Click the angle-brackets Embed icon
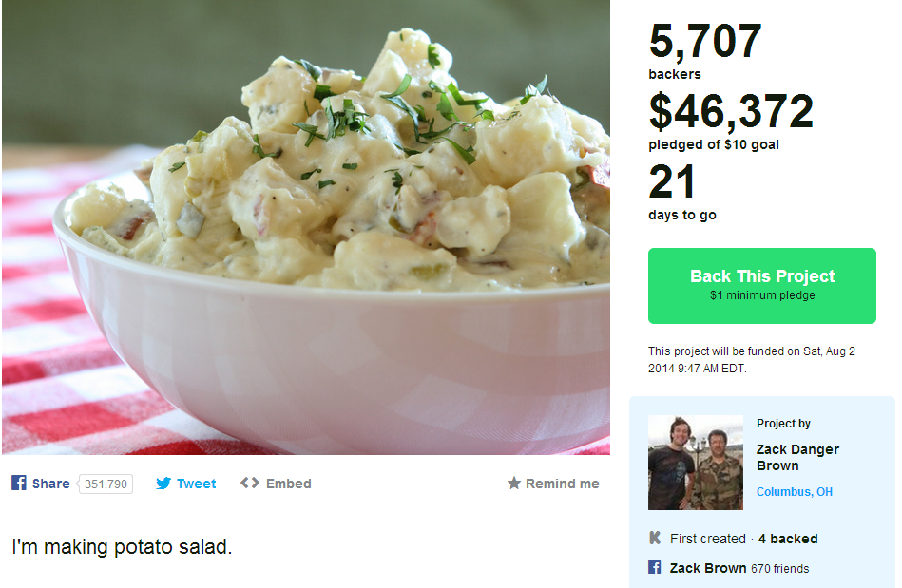This screenshot has width=902, height=588. 249,484
